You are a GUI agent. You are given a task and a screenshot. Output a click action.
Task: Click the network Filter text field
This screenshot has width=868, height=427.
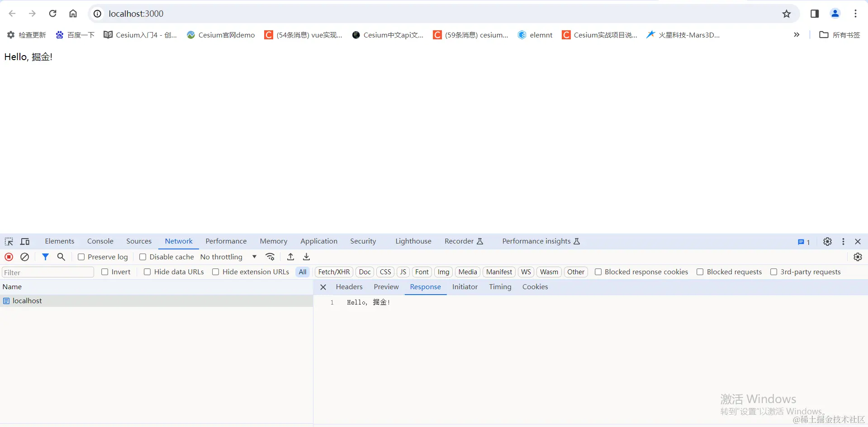point(48,272)
